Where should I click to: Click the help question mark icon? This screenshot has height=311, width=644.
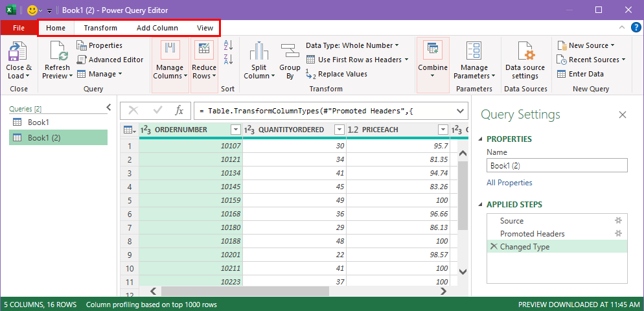[x=636, y=27]
